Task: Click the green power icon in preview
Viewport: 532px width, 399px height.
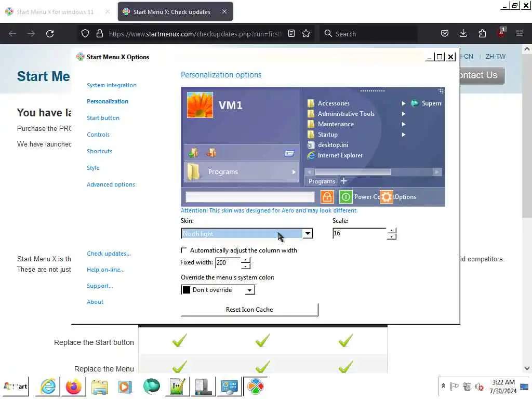Action: 345,197
